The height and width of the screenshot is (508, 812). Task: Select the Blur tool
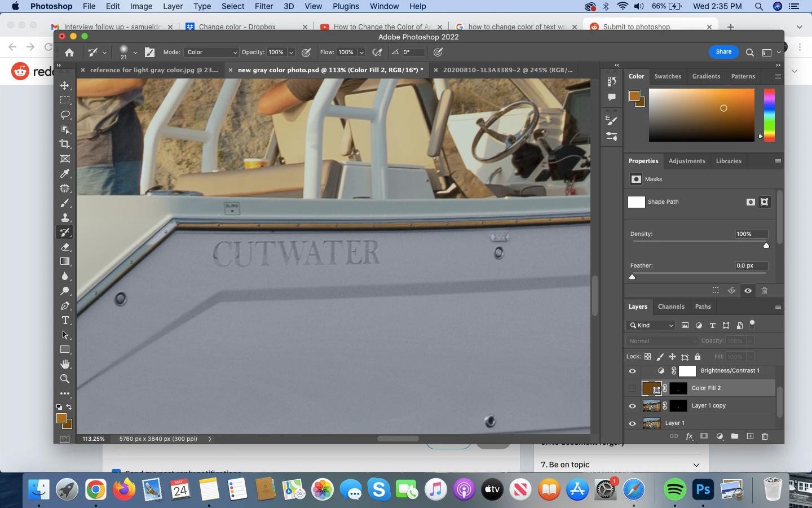65,277
